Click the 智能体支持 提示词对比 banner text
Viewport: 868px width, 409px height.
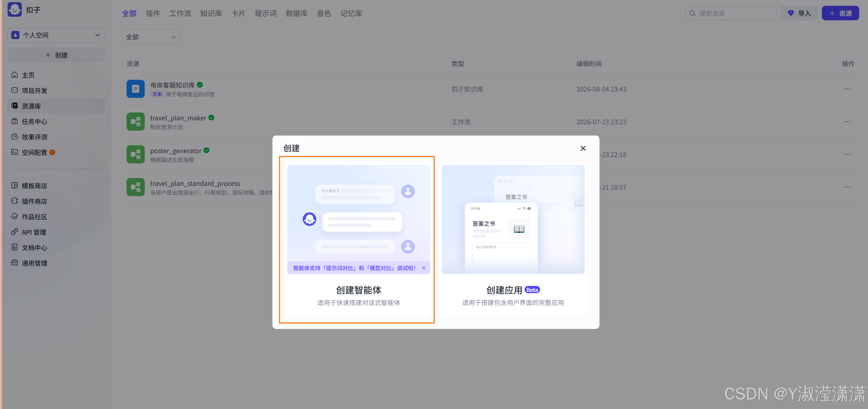354,268
